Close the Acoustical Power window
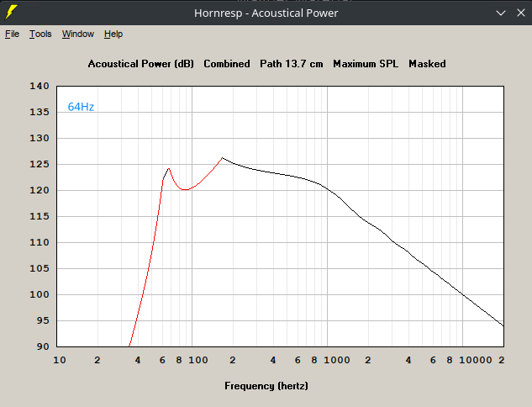The width and height of the screenshot is (532, 407). click(521, 13)
